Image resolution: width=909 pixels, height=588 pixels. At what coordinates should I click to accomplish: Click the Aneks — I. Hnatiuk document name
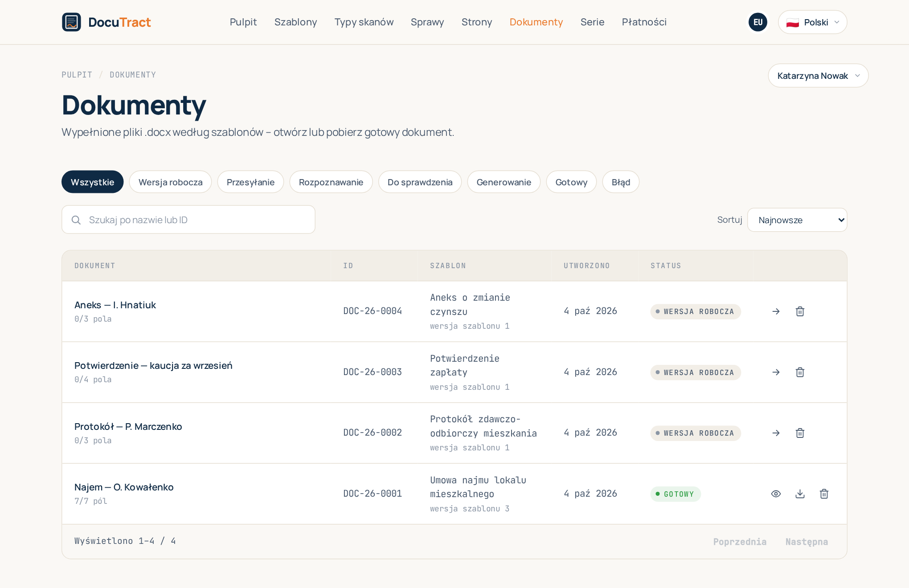[115, 305]
